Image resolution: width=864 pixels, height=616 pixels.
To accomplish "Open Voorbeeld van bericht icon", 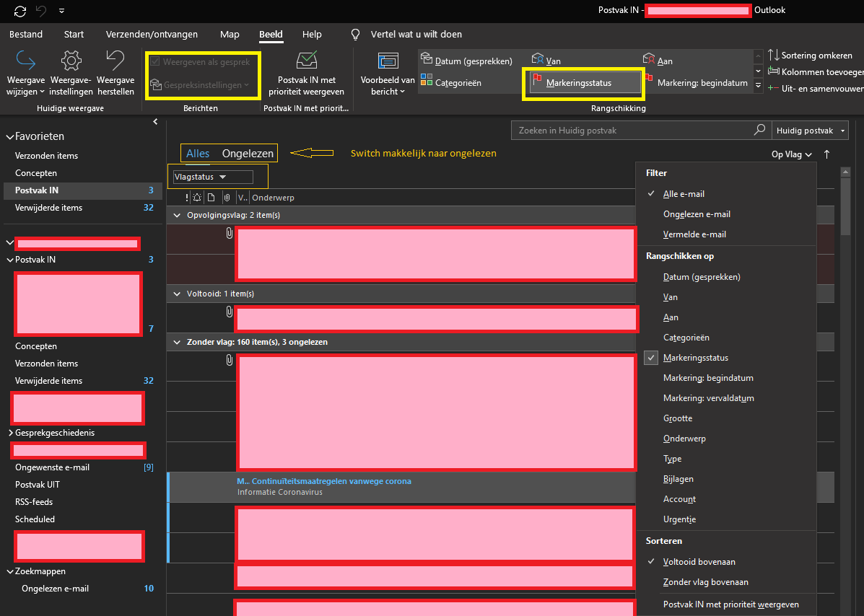I will coord(388,61).
